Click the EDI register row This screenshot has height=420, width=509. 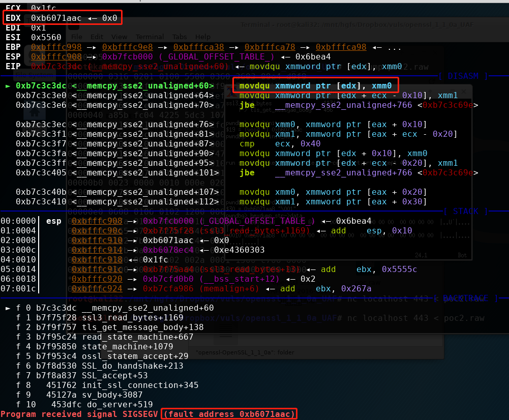click(25, 27)
